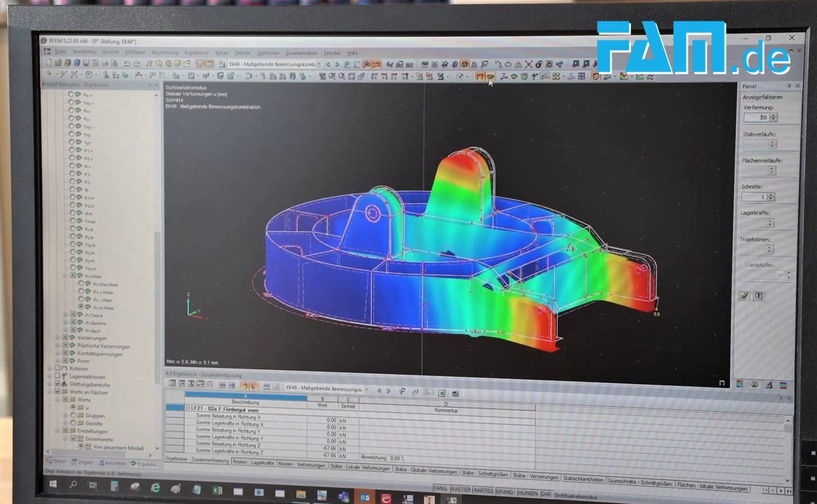The height and width of the screenshot is (504, 817).
Task: Select the u radio button under Werte
Action: pos(74,408)
